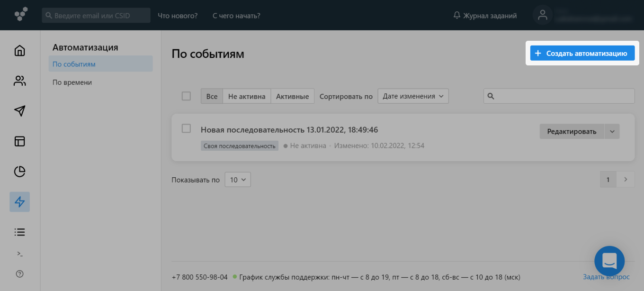644x291 pixels.
Task: Open the contacts section via the people icon
Action: click(19, 81)
